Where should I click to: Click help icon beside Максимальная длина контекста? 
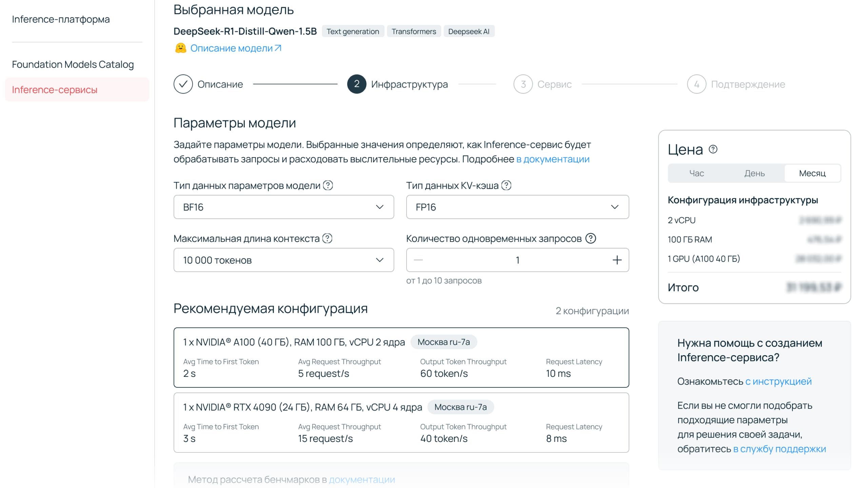(327, 239)
